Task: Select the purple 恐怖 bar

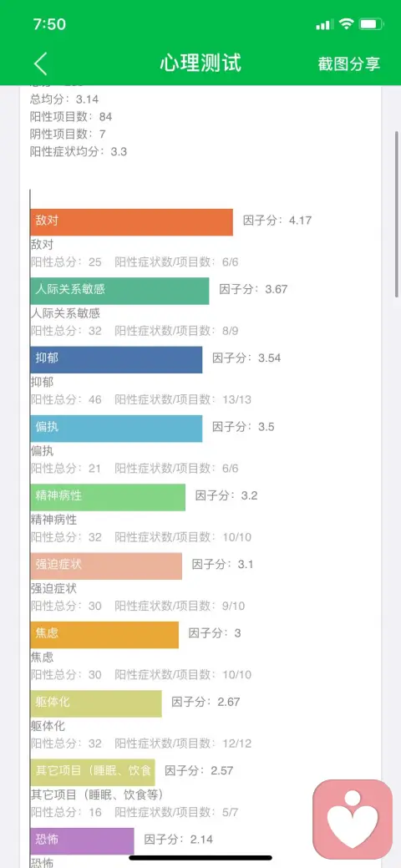Action: 82,841
